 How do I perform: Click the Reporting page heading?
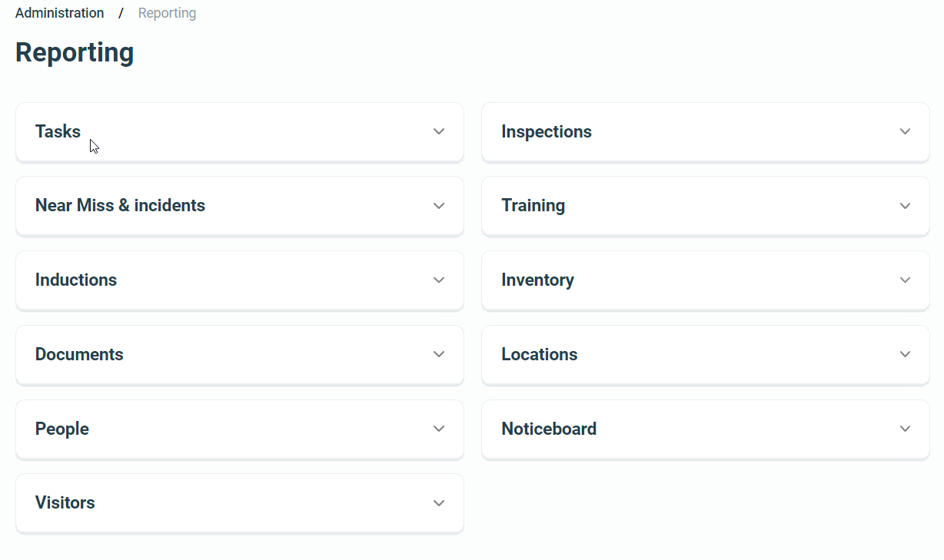coord(74,52)
